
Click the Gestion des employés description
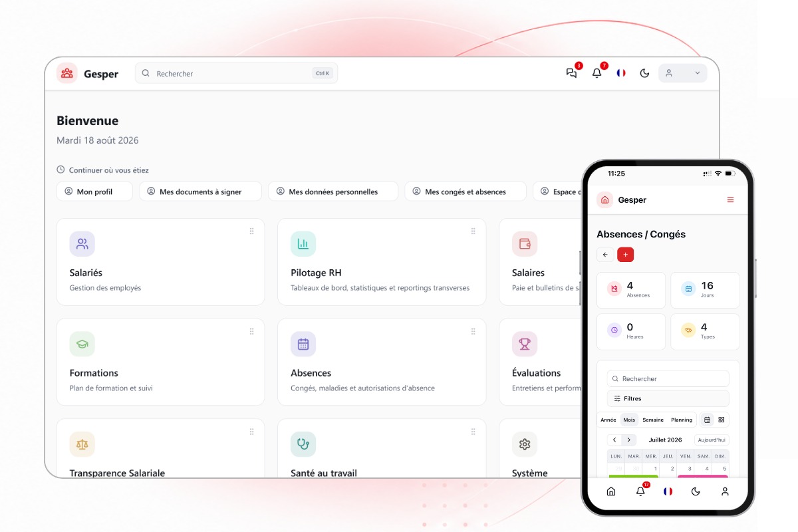click(x=105, y=288)
